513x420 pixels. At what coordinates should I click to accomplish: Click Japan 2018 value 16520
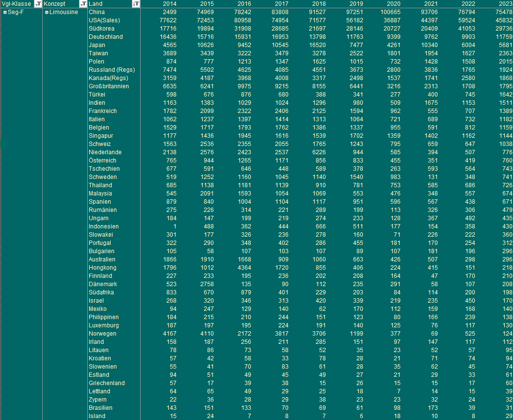[x=318, y=45]
